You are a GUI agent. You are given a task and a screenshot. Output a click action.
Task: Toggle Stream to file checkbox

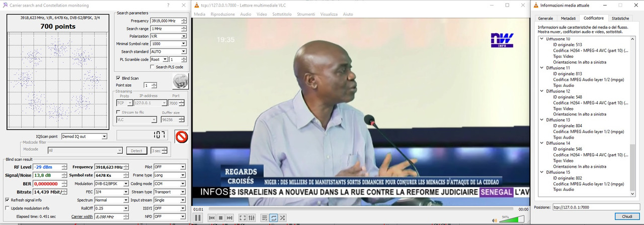[118, 112]
